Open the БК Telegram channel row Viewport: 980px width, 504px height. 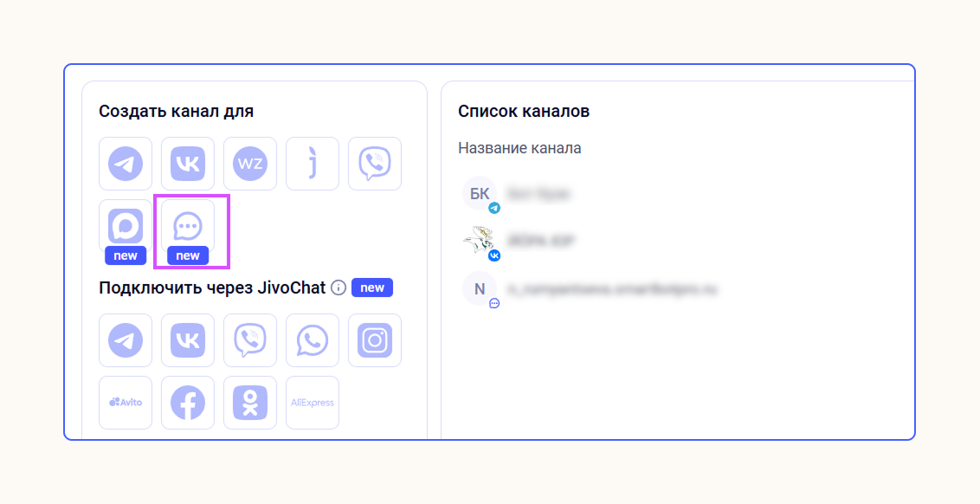[x=517, y=195]
